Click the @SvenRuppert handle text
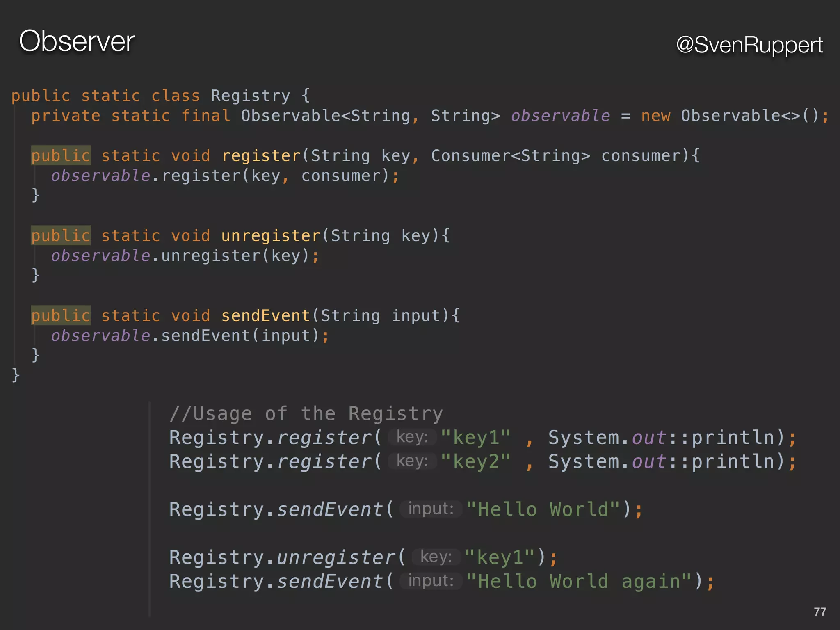This screenshot has height=630, width=840. [x=749, y=45]
